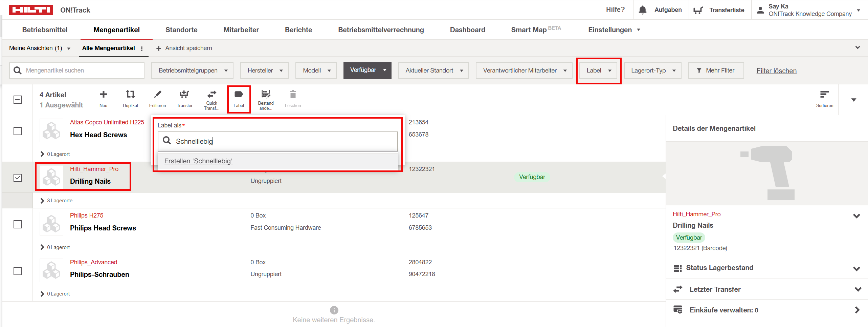
Task: Open the Atlas Copco Unlimited H225 link
Action: click(107, 122)
